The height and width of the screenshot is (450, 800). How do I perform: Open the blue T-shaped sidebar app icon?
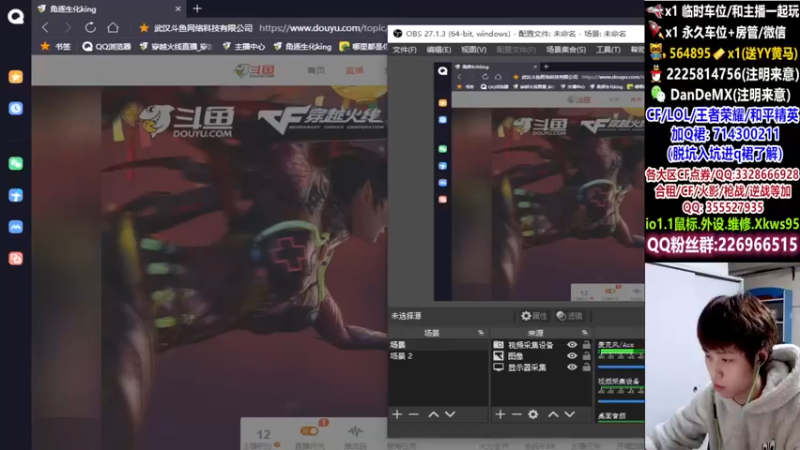tap(16, 195)
